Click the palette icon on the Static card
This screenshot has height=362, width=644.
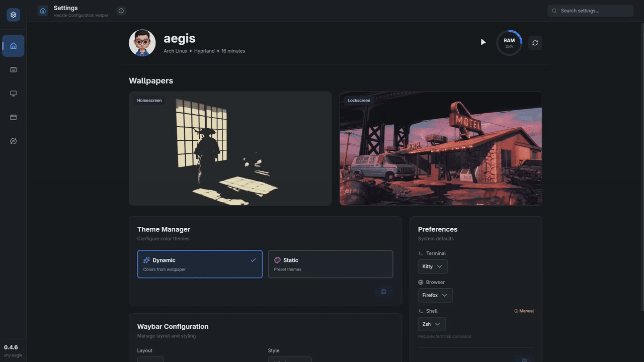pyautogui.click(x=277, y=260)
